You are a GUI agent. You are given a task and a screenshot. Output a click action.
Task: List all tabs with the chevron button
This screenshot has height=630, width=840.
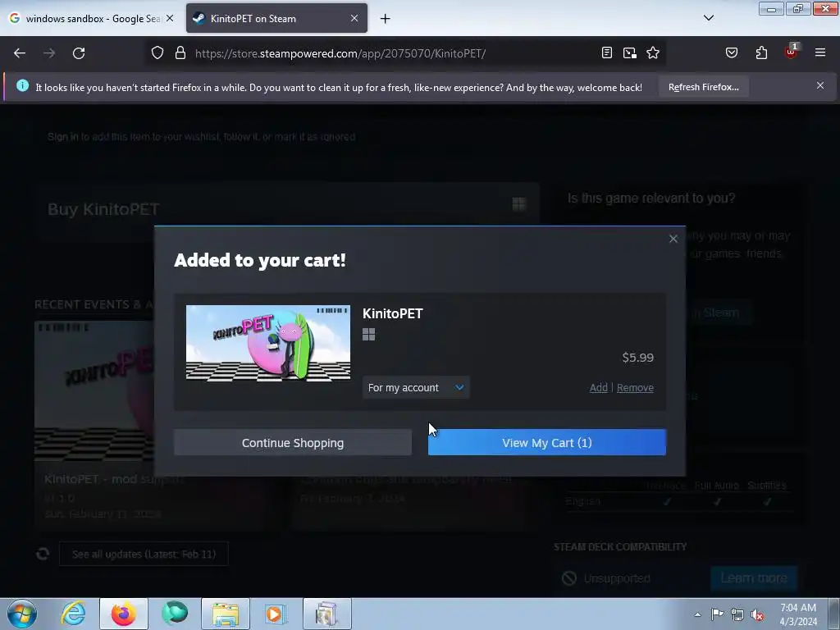(x=708, y=18)
